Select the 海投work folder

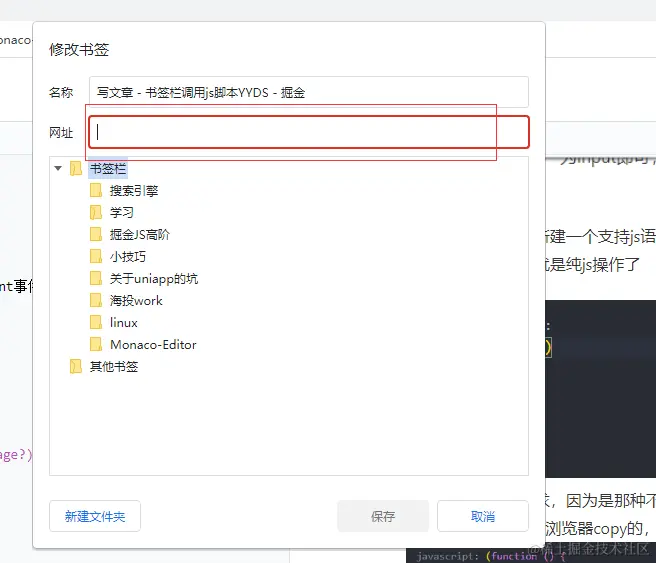click(136, 301)
